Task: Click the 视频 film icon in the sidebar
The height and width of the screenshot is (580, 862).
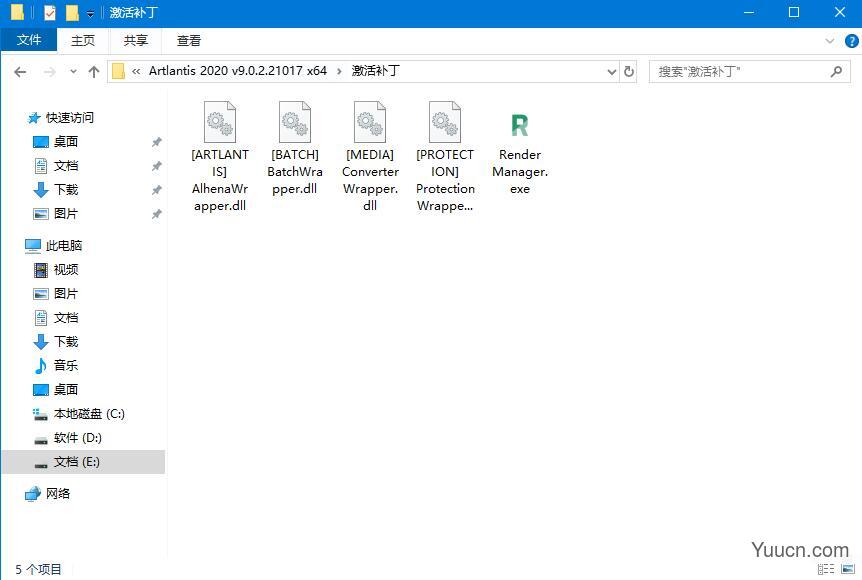Action: tap(41, 270)
